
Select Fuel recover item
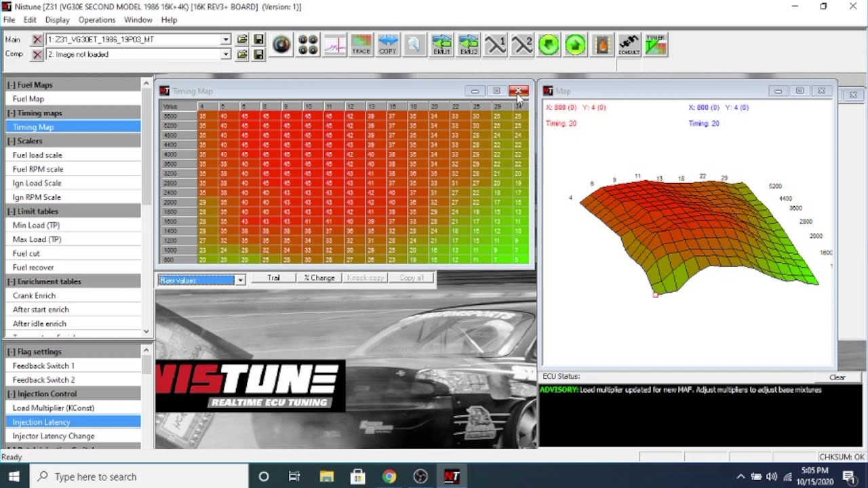(73, 268)
